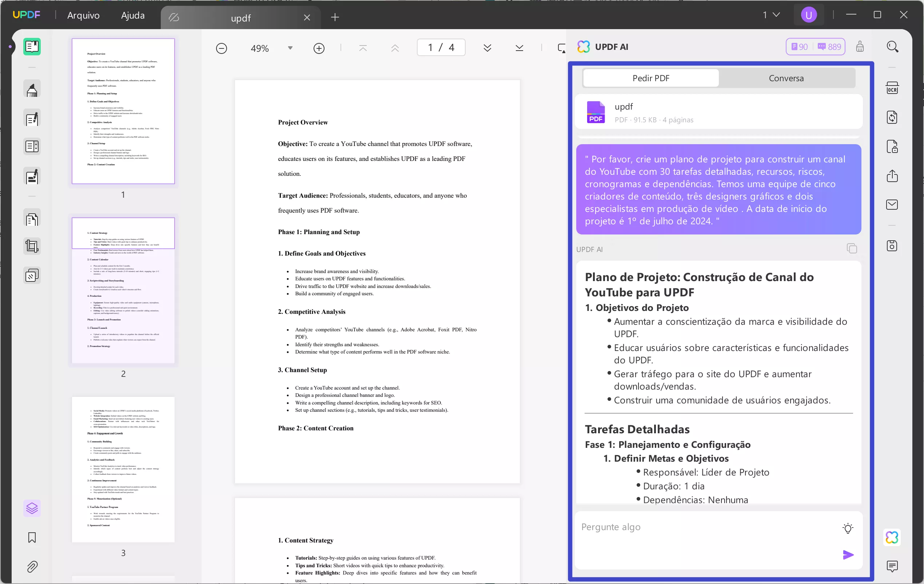The width and height of the screenshot is (924, 584).
Task: Open the Arquivo menu
Action: 83,15
